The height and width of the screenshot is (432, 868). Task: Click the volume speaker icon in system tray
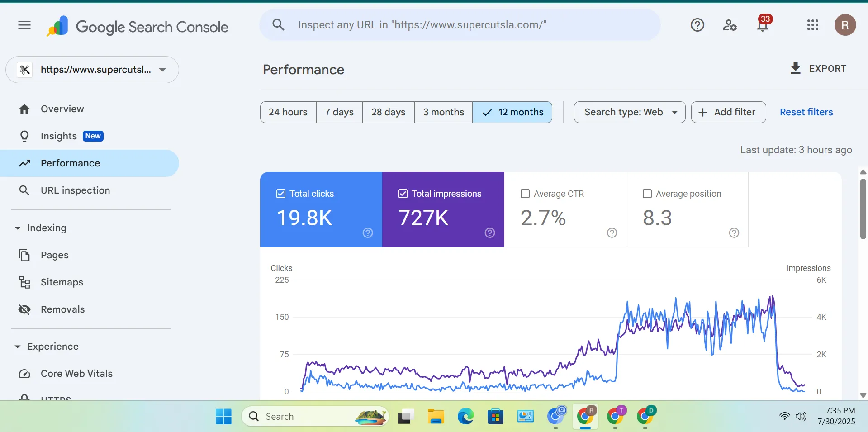(801, 416)
